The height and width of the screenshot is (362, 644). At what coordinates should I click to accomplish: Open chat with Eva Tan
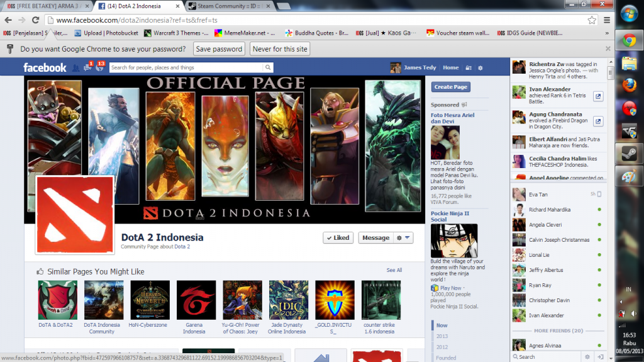[x=558, y=194]
